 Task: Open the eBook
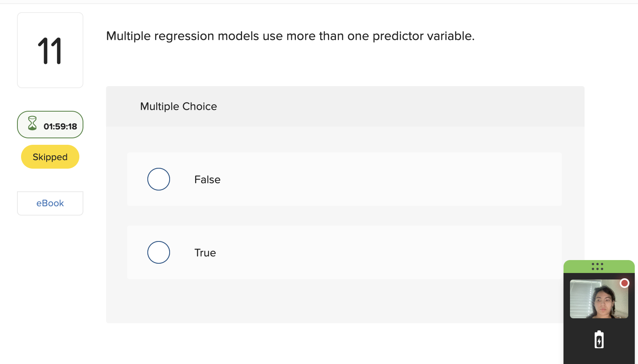pyautogui.click(x=50, y=203)
